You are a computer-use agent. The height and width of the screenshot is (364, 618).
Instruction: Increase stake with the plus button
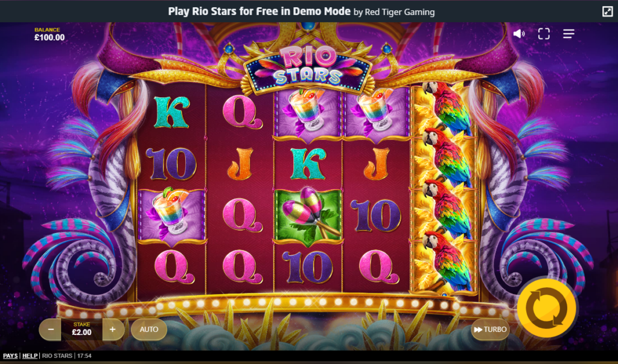(x=113, y=330)
